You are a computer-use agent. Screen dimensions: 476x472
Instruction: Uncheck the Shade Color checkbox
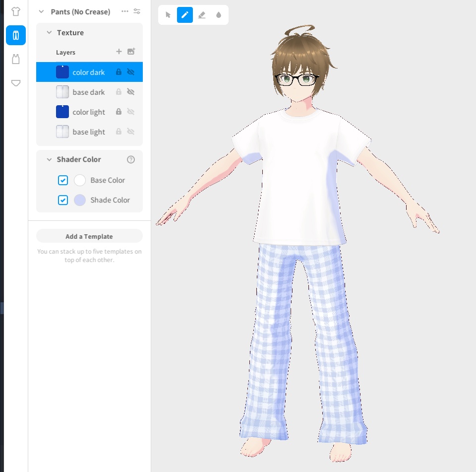point(62,200)
